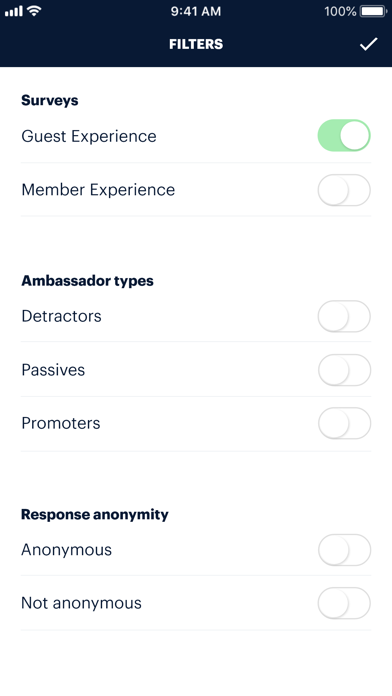
Task: Tap the Promoters row label
Action: (x=61, y=423)
